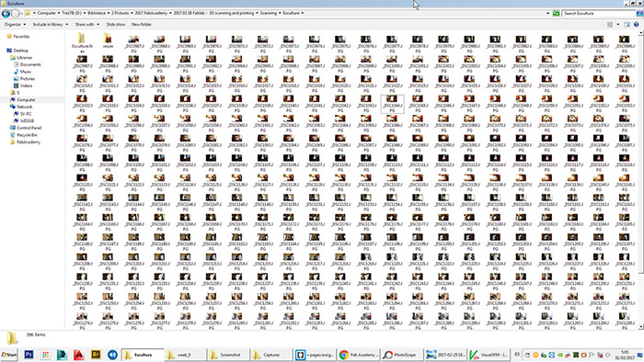Open Adobe Bridge icon in taskbar
The image size is (644, 362).
point(96,355)
